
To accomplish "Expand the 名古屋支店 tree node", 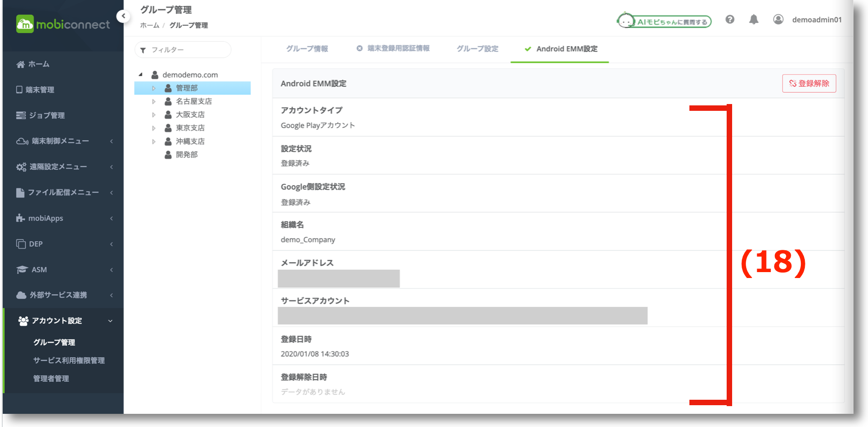I will tap(154, 101).
